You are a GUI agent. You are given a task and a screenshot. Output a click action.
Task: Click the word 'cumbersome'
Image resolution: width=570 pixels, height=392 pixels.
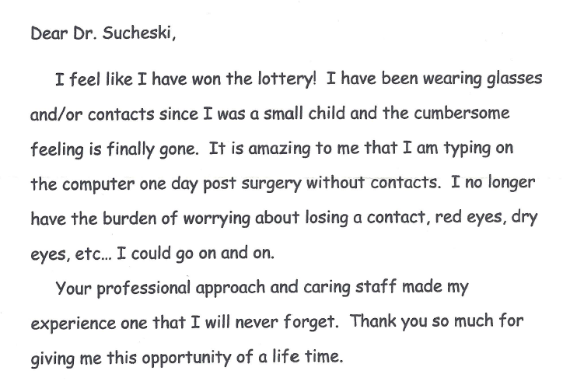(x=462, y=113)
